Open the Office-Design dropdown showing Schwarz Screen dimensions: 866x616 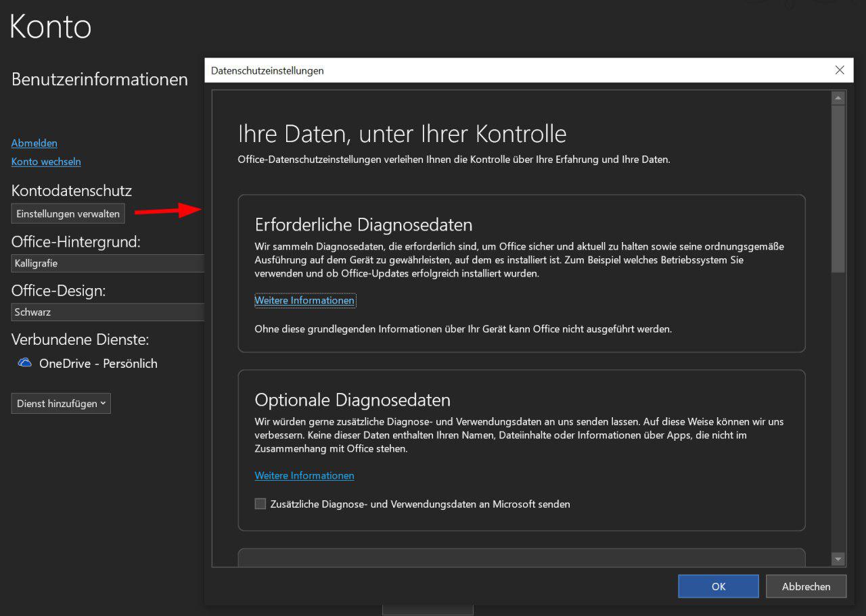pos(108,312)
